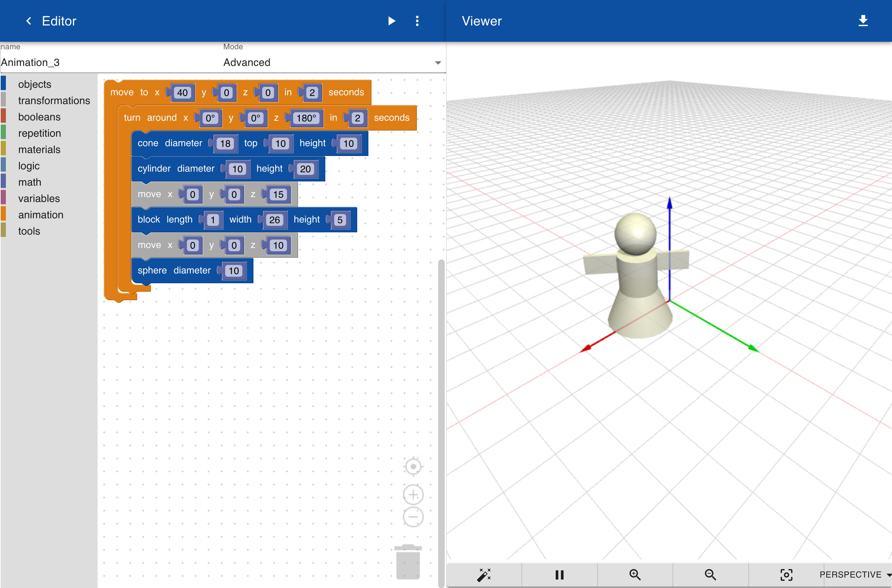The height and width of the screenshot is (588, 892).
Task: Select the y value 0 in move to block
Action: [x=226, y=93]
